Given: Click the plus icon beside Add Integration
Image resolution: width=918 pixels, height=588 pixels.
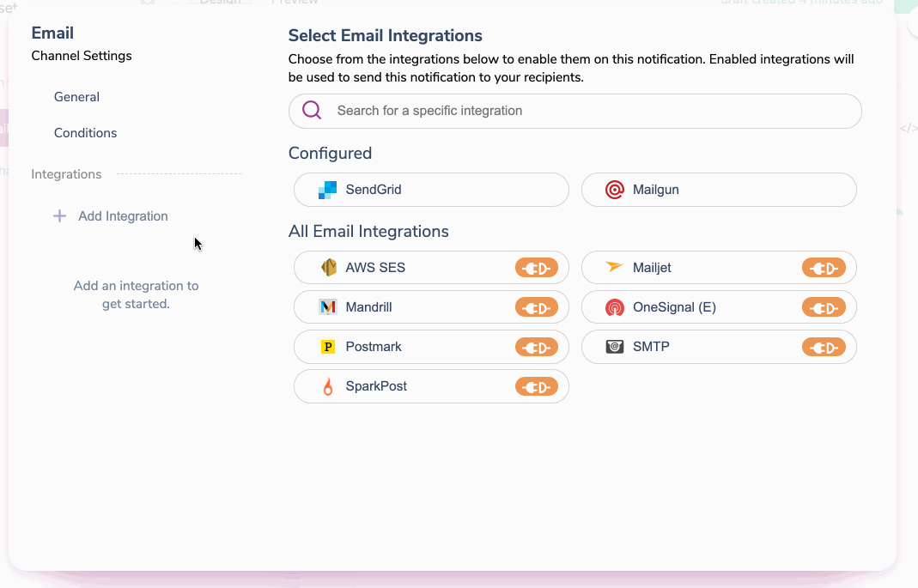Looking at the screenshot, I should (59, 216).
